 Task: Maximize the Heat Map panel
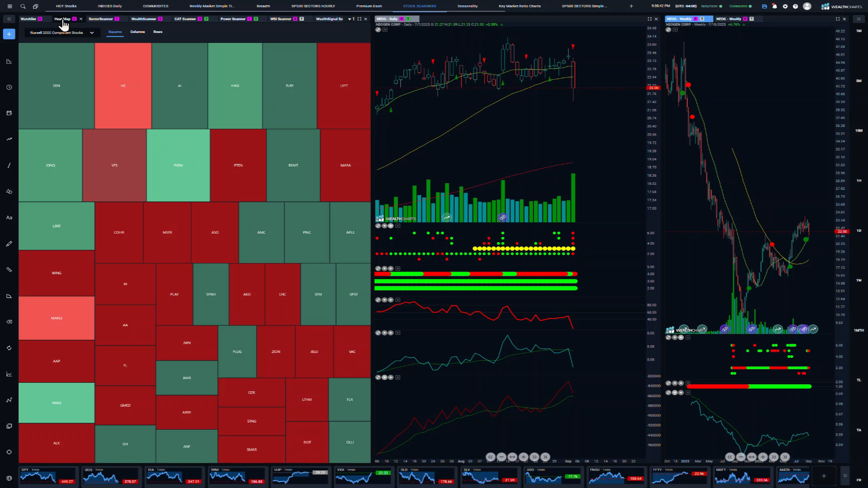[x=359, y=19]
